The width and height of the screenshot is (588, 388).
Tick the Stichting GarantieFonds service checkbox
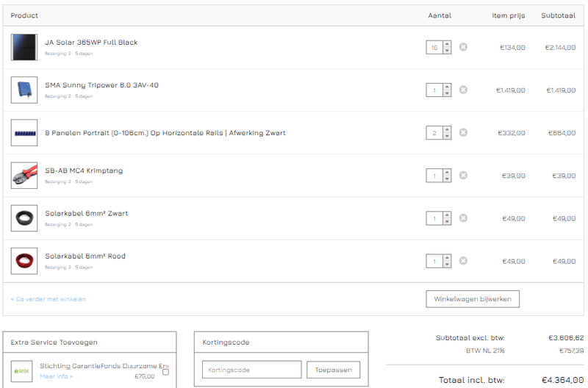[x=166, y=372]
